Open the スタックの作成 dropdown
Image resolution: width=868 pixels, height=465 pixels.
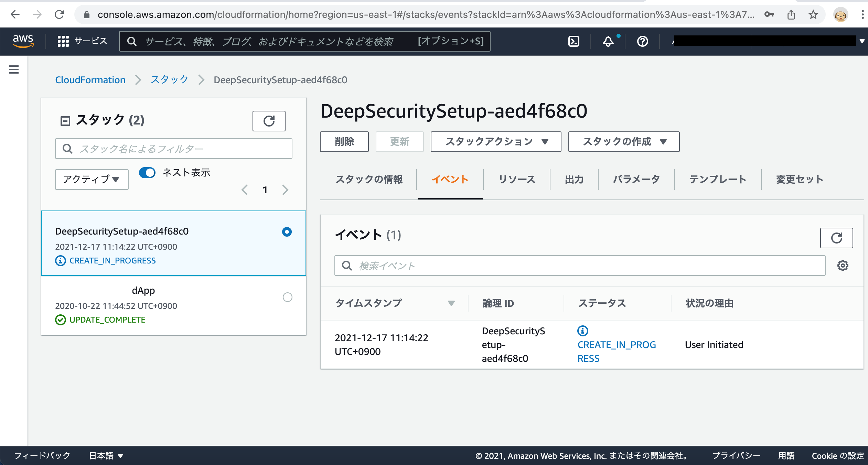[x=624, y=141]
